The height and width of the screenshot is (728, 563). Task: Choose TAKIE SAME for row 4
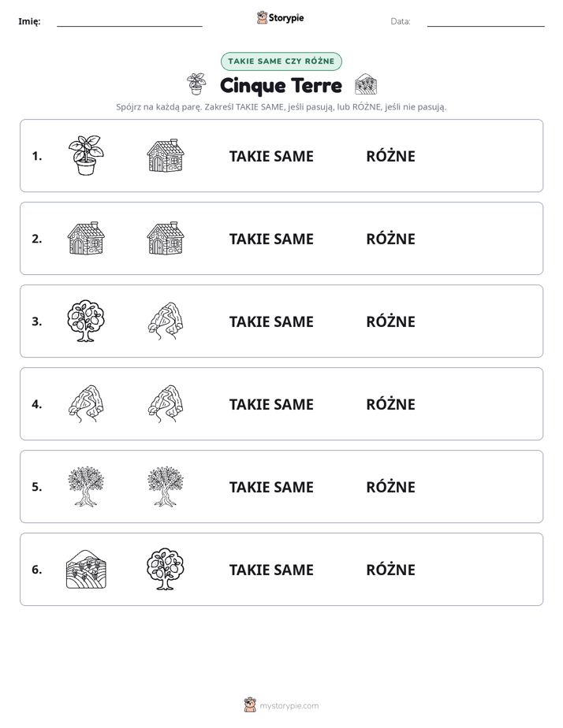tap(271, 404)
